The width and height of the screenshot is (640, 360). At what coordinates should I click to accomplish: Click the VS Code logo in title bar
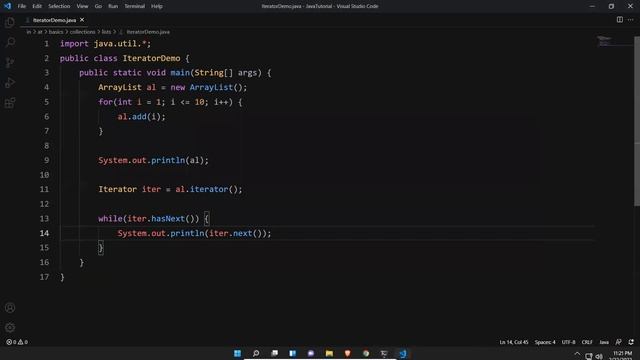pos(7,6)
